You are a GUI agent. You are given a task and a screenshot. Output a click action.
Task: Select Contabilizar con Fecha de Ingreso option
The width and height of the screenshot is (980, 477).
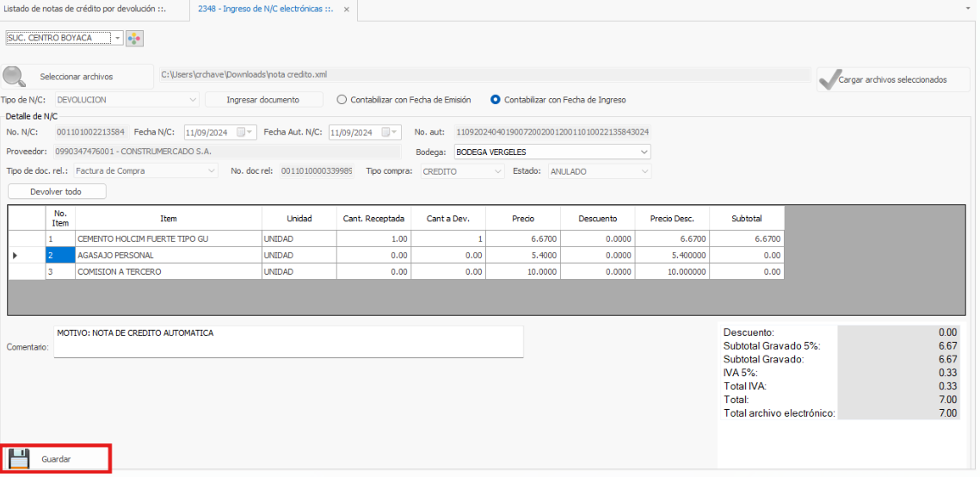496,100
